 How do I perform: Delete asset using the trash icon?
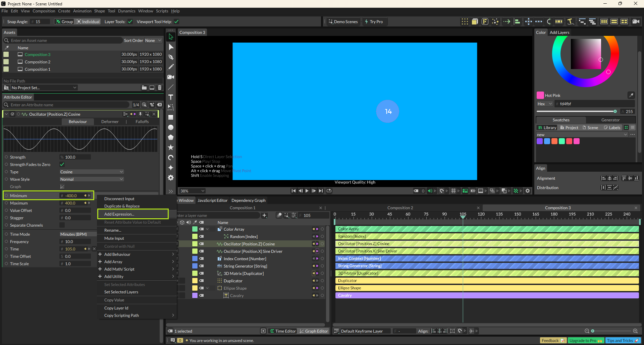coord(160,88)
